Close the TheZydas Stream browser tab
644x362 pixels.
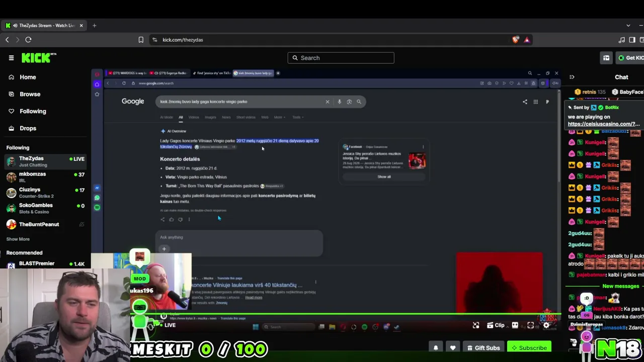[81, 25]
